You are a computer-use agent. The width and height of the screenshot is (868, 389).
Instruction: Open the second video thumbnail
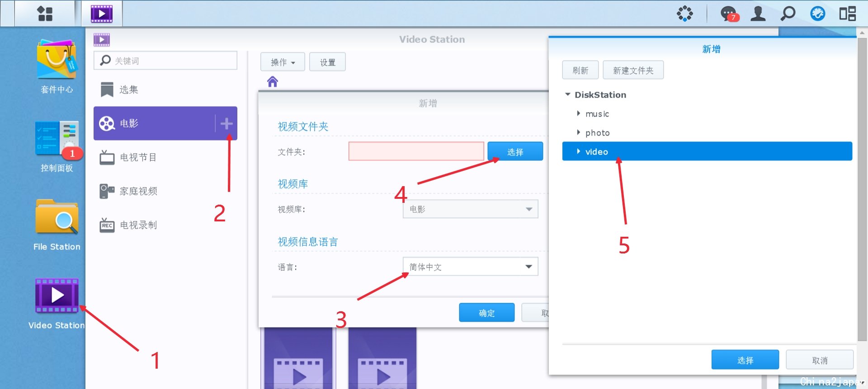[382, 358]
